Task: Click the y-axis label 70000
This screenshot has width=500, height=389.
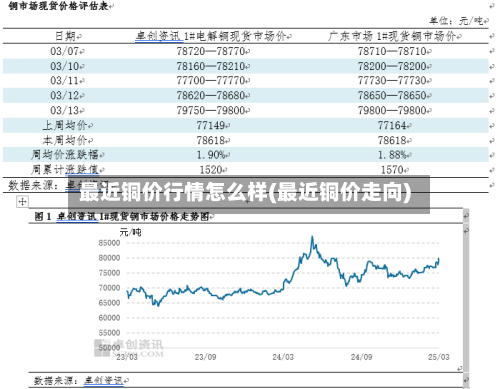Action: click(109, 288)
